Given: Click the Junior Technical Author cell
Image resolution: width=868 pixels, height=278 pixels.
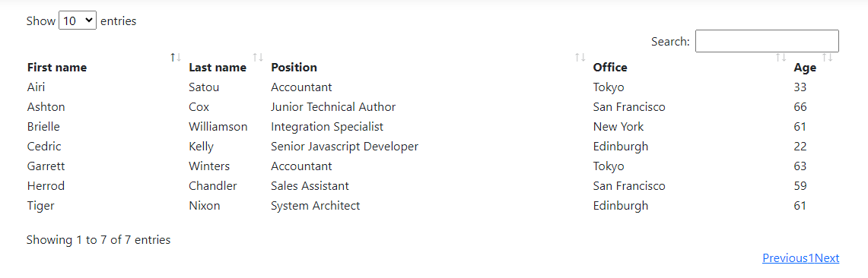Looking at the screenshot, I should [x=333, y=106].
